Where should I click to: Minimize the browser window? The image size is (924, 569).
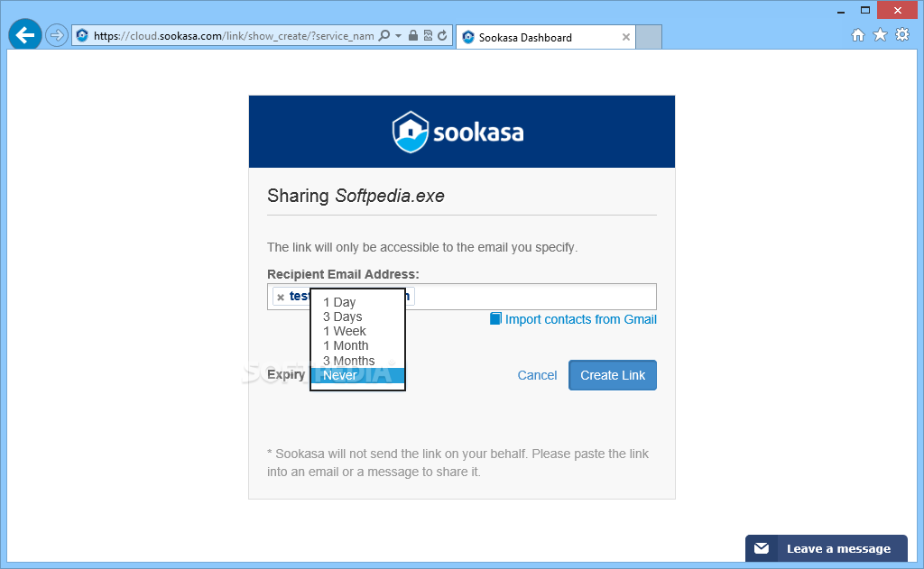(x=841, y=11)
